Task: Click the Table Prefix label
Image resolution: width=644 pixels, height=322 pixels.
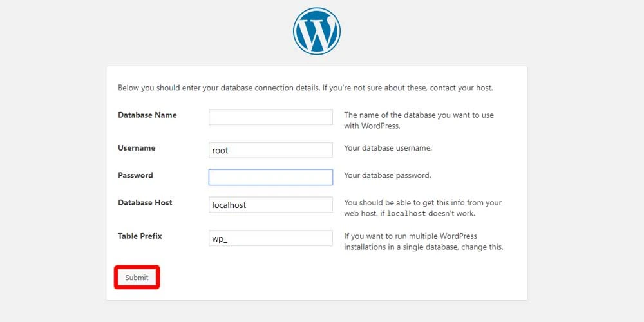Action: [x=140, y=236]
